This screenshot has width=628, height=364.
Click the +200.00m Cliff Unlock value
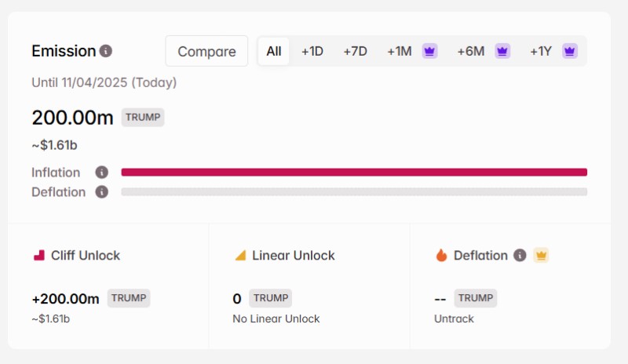pyautogui.click(x=65, y=299)
